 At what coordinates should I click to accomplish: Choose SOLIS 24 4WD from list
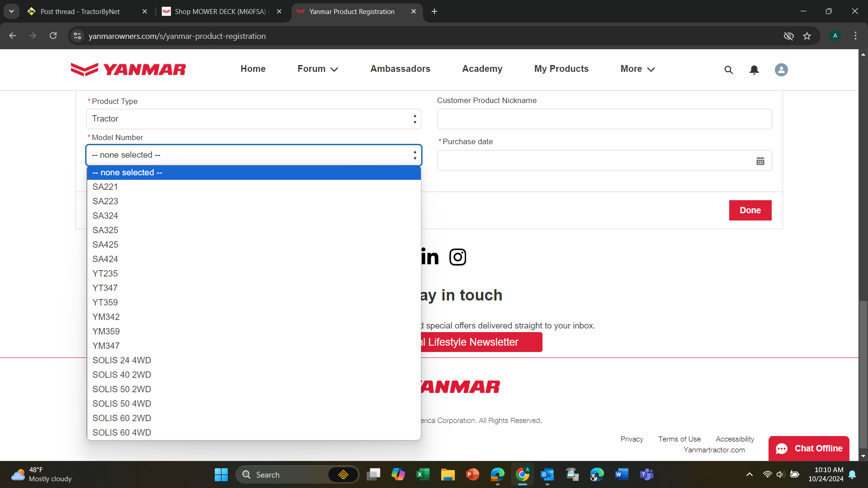[x=254, y=360]
